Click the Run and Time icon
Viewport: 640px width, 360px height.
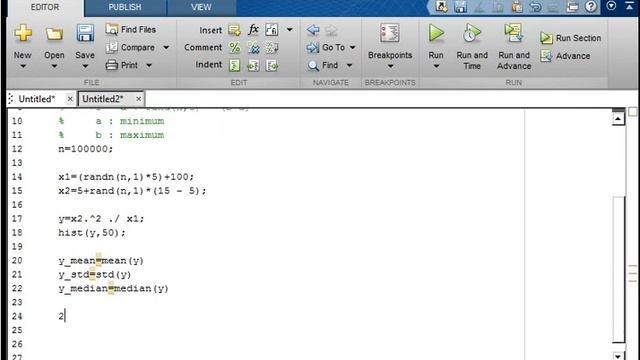(471, 33)
